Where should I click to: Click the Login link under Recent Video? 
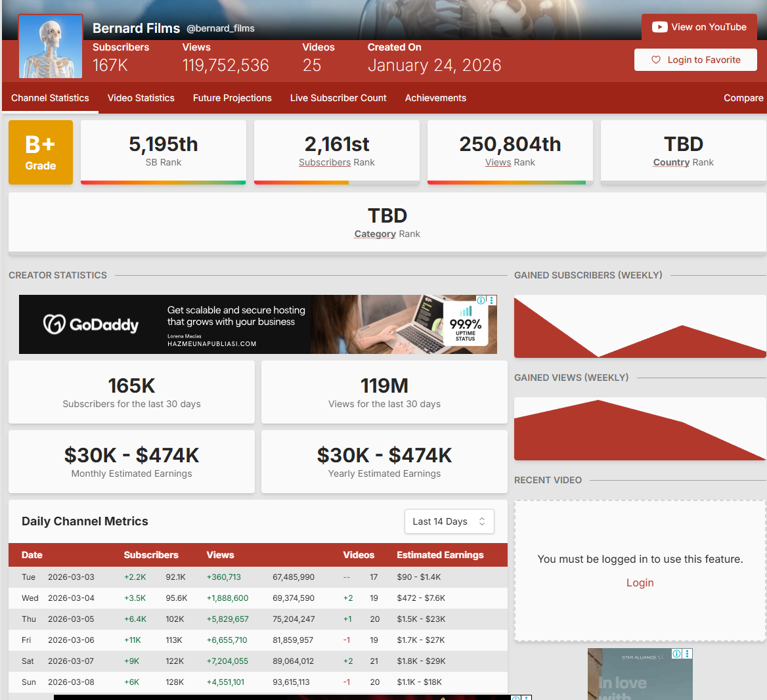[x=640, y=582]
